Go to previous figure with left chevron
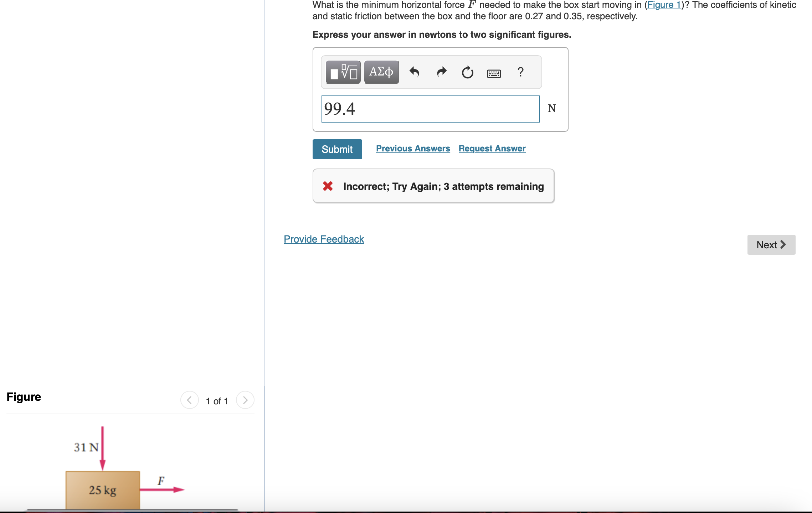 [x=190, y=400]
